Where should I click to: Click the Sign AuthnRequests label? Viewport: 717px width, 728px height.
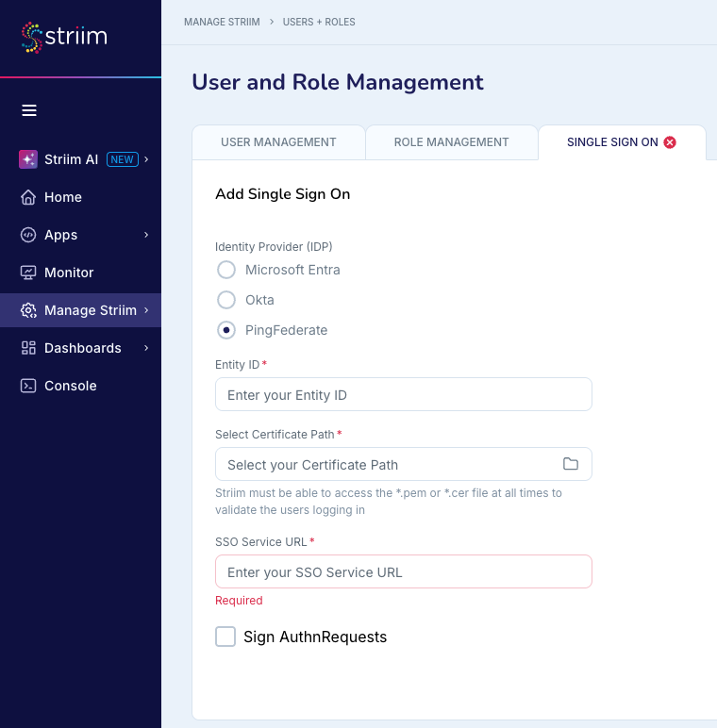(x=315, y=637)
